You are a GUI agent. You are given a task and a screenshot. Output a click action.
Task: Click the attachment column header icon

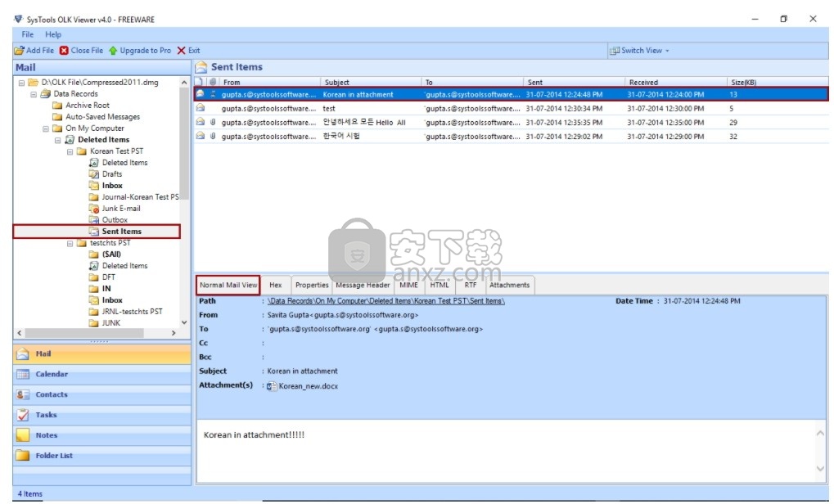(213, 82)
